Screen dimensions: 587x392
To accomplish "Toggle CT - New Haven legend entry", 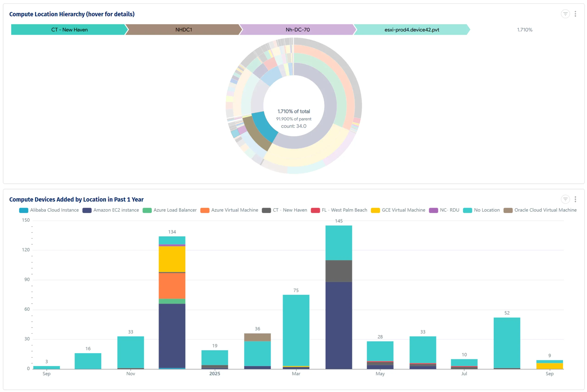I will [290, 210].
